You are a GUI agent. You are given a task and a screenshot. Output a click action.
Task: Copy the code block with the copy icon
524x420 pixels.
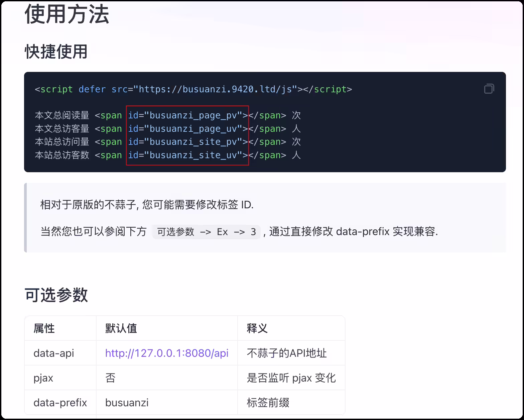489,89
